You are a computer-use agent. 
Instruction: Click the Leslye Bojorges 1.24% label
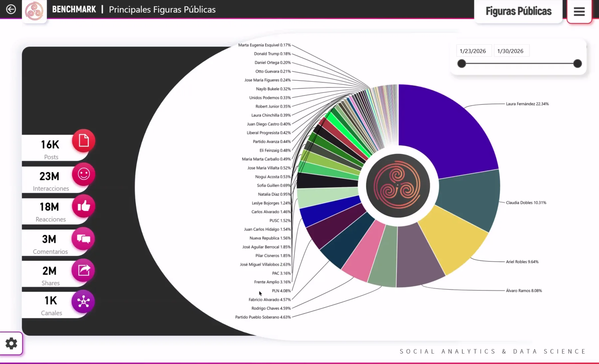271,203
